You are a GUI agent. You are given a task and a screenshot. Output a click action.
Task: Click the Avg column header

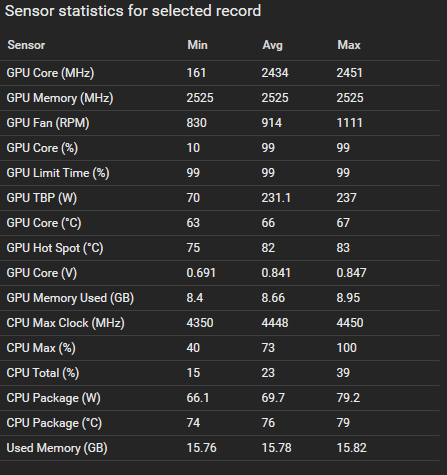pyautogui.click(x=272, y=45)
